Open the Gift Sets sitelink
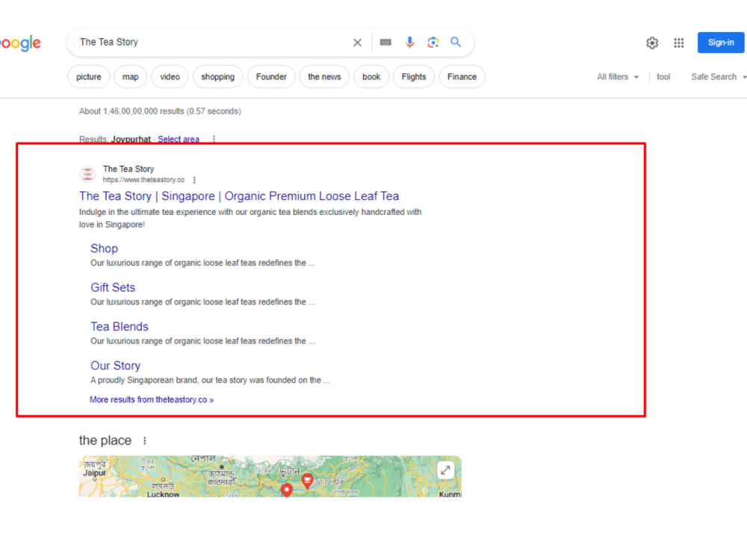The width and height of the screenshot is (747, 560). pyautogui.click(x=113, y=287)
